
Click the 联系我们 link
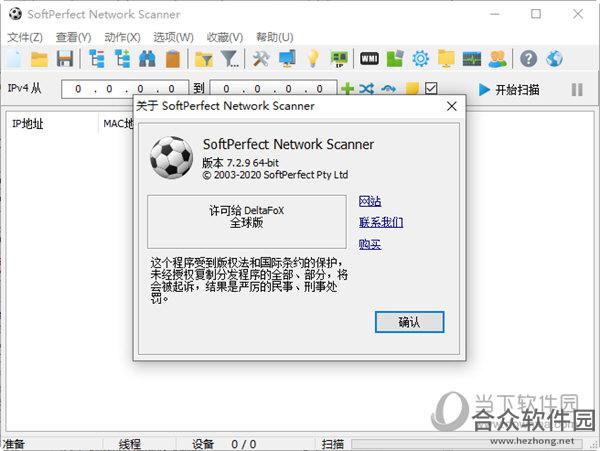[381, 222]
